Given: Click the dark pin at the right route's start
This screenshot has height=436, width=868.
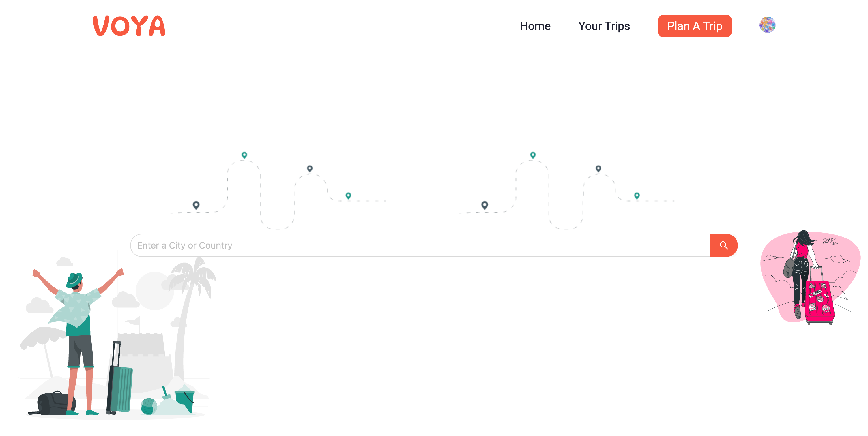Looking at the screenshot, I should (484, 205).
